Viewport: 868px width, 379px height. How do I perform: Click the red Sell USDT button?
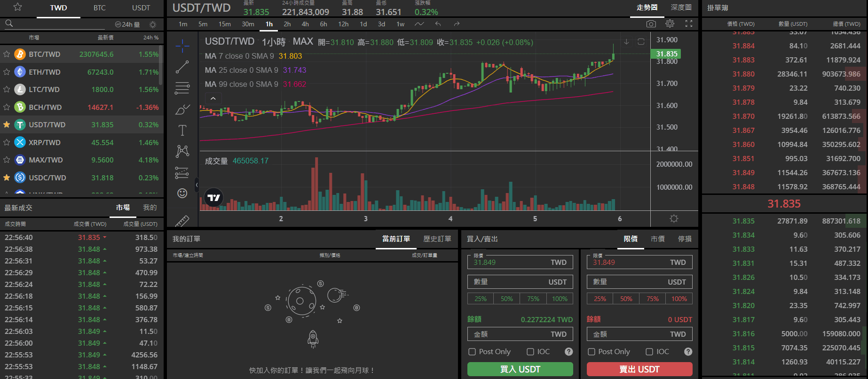639,369
